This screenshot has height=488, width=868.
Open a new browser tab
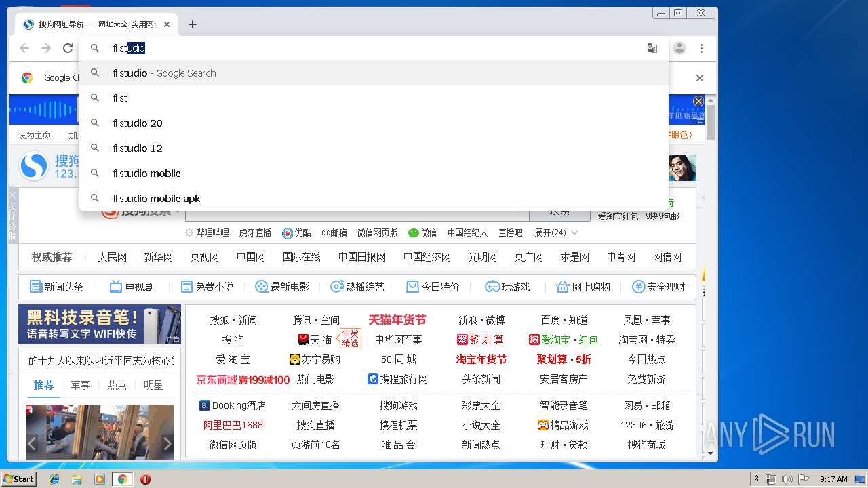(193, 24)
